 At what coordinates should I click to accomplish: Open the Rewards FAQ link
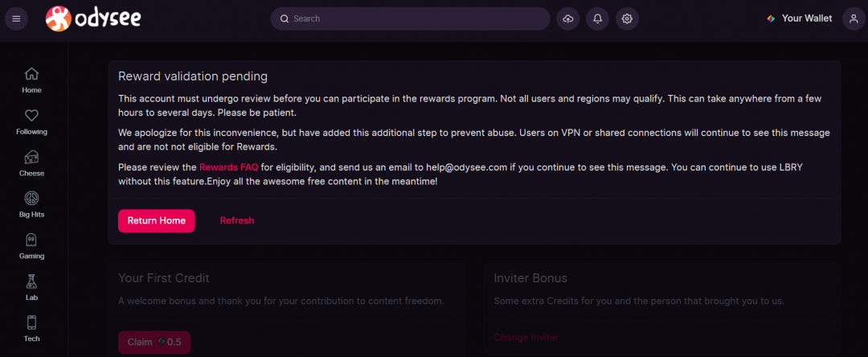coord(229,167)
